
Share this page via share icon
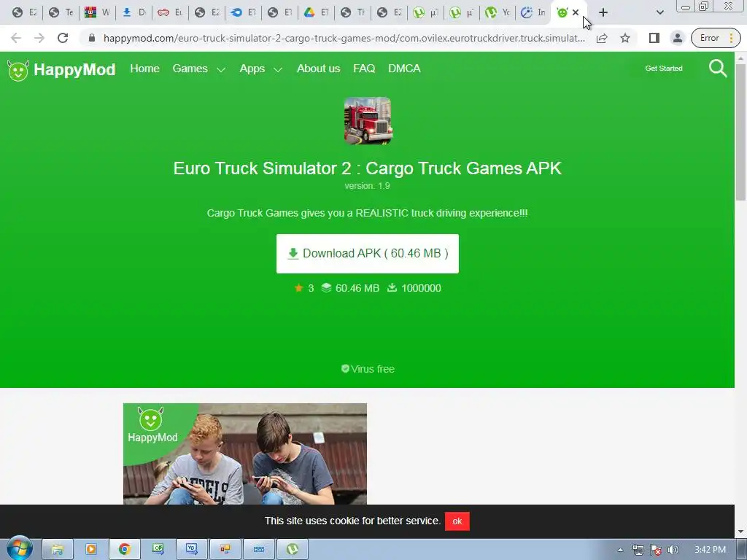[602, 38]
